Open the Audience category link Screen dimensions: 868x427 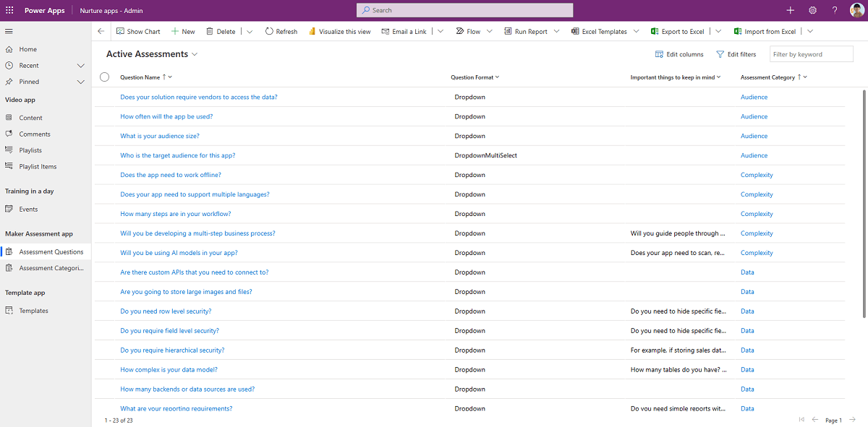pyautogui.click(x=754, y=97)
